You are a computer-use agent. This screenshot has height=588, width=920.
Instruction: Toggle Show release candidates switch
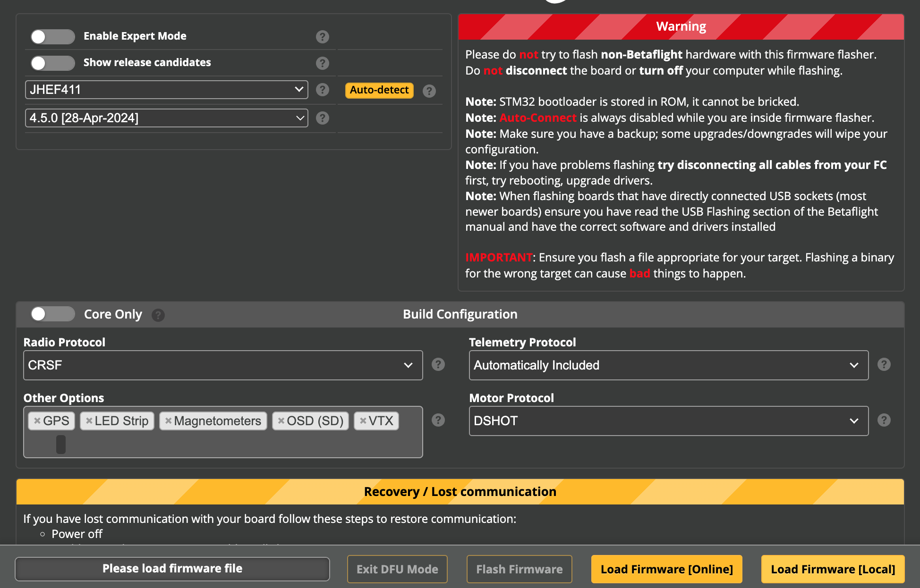point(52,63)
